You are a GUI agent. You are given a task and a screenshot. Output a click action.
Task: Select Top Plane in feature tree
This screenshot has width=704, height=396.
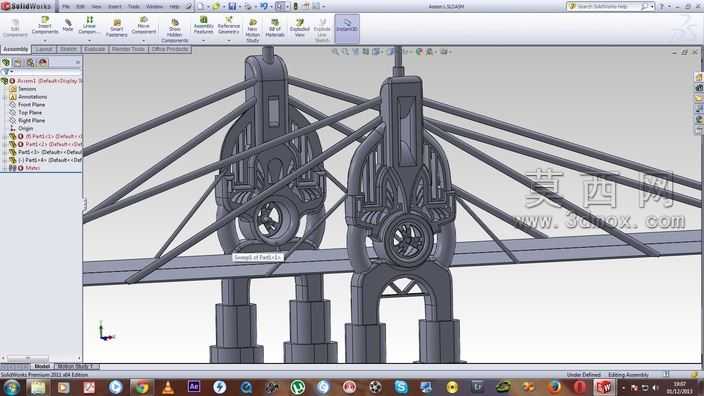tap(30, 113)
